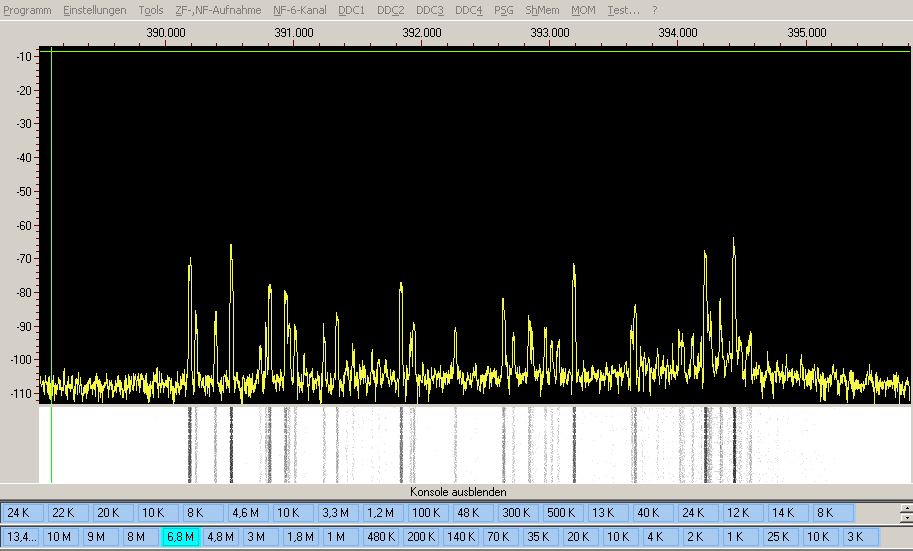Select the 12 K bandwidth button

[x=745, y=513]
